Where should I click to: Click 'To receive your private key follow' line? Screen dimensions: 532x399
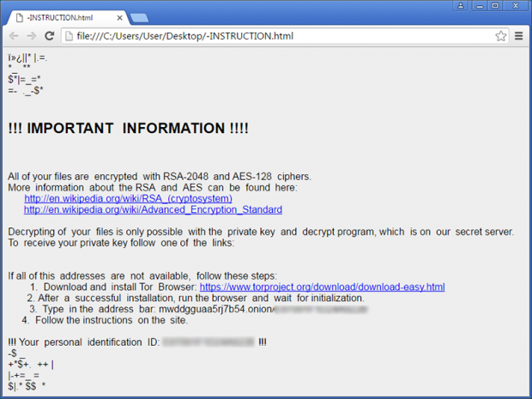click(x=121, y=243)
